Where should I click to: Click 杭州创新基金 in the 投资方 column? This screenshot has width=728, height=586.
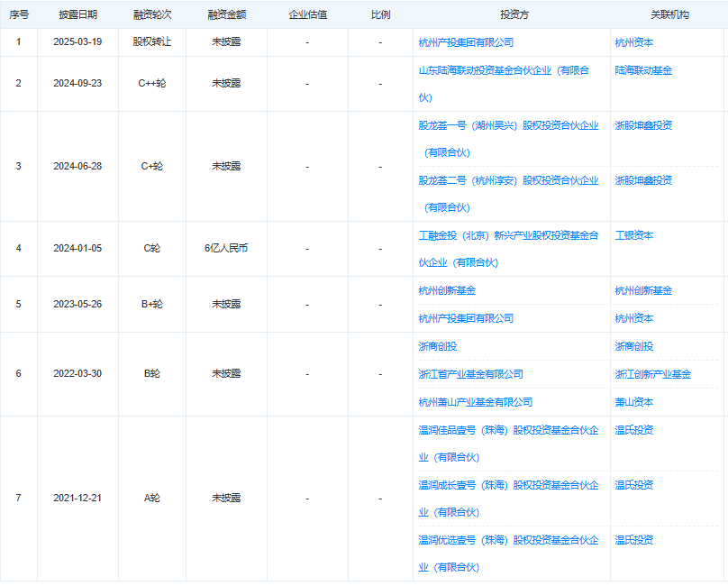pyautogui.click(x=447, y=291)
